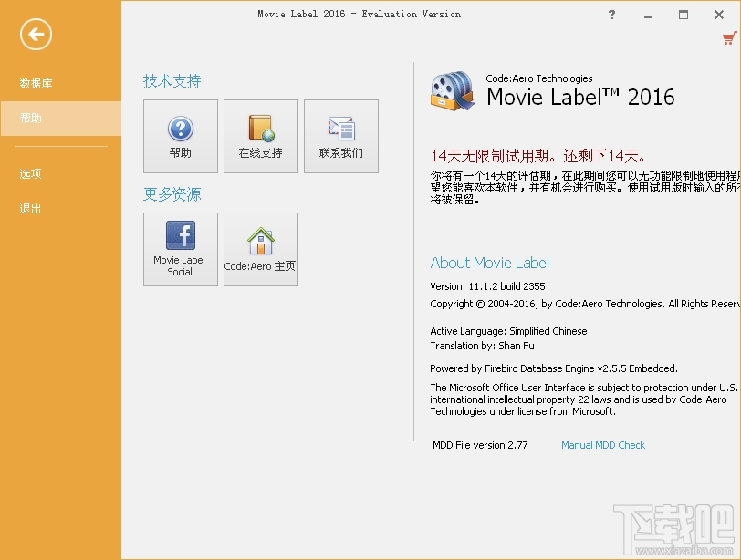
Task: Select 帮助 in the sidebar
Action: click(x=37, y=118)
